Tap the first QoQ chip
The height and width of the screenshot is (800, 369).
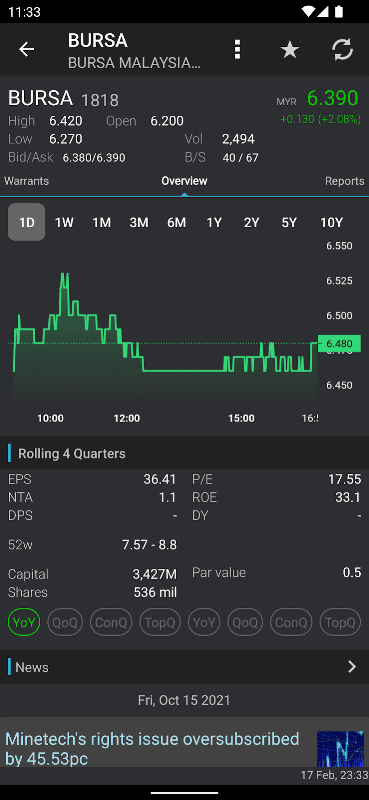65,622
